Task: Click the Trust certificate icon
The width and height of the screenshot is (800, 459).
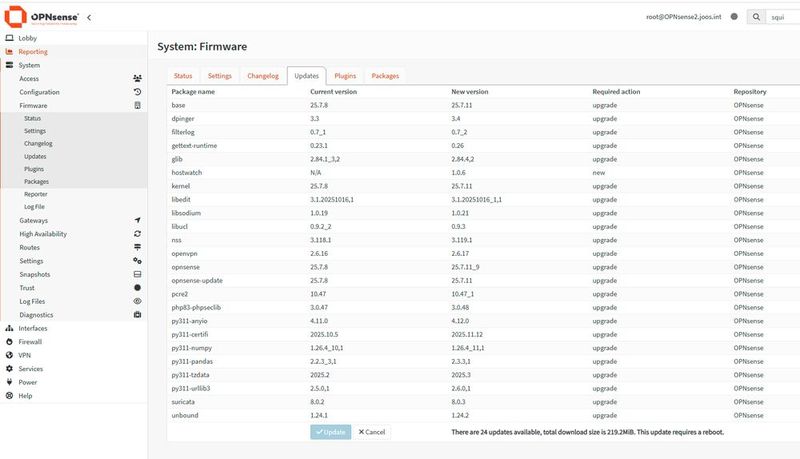Action: [137, 288]
